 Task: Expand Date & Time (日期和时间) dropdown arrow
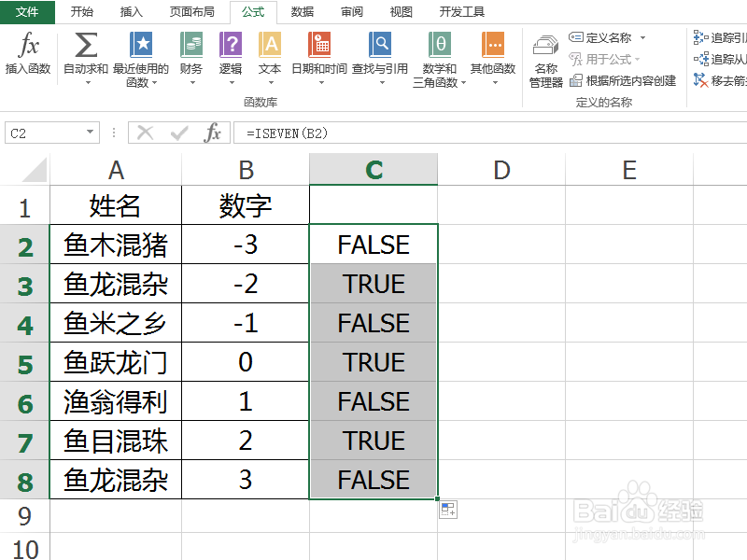[x=321, y=83]
